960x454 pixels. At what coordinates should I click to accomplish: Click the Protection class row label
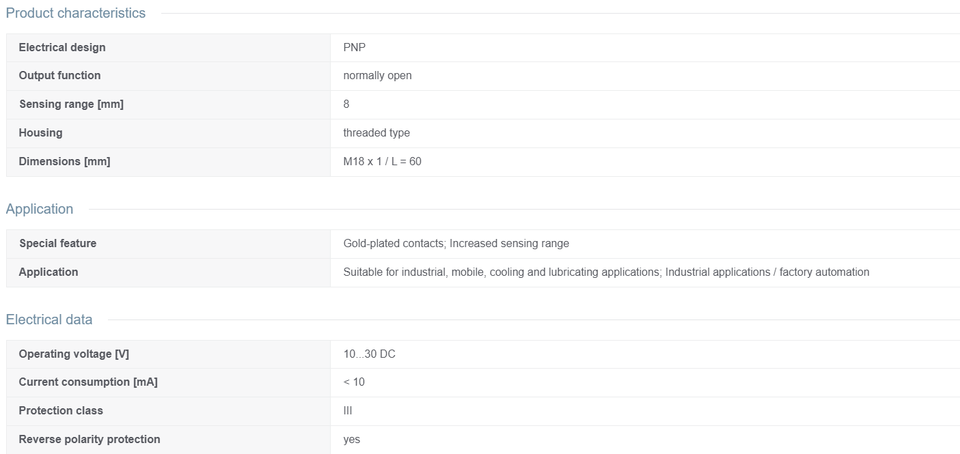click(x=61, y=411)
